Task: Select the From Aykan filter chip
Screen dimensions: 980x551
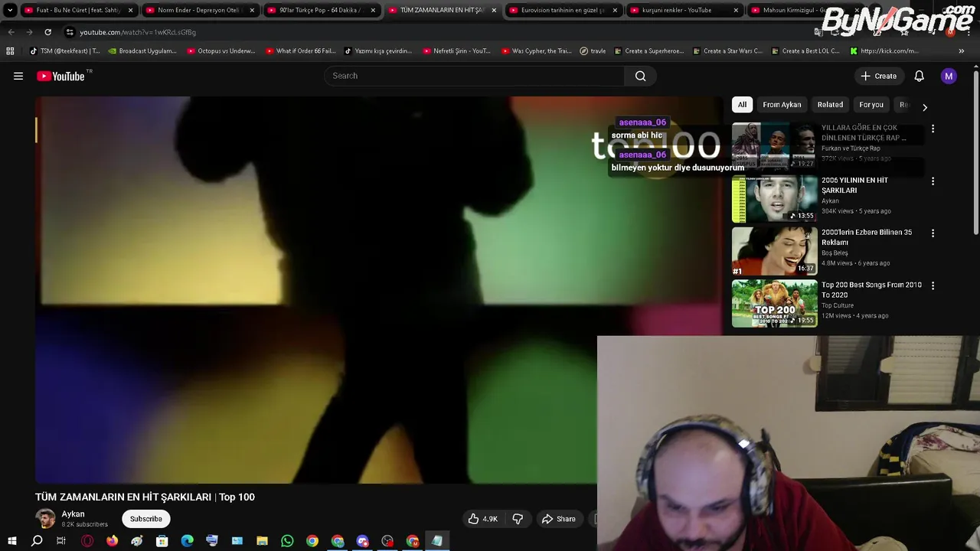Action: 782,105
